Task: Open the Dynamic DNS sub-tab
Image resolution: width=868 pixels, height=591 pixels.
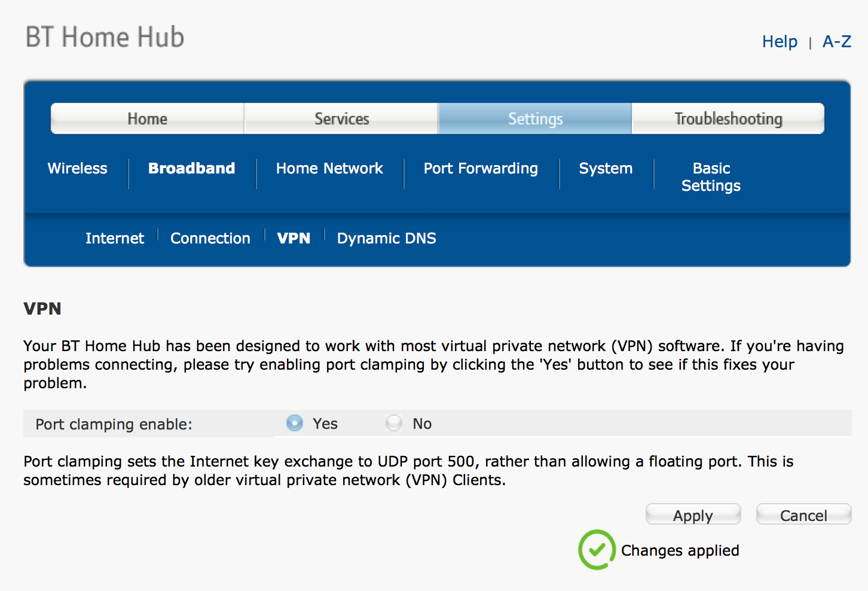Action: pos(386,238)
